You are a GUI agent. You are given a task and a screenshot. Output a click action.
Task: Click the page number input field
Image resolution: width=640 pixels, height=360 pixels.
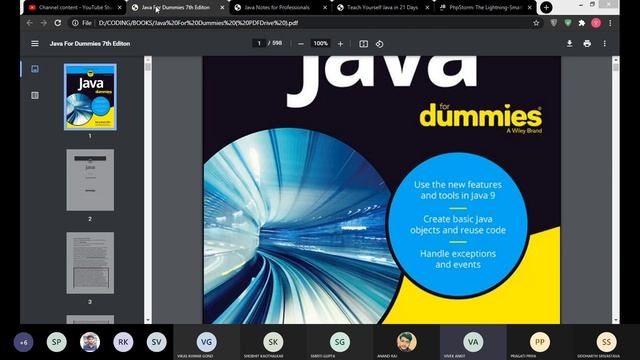click(259, 43)
